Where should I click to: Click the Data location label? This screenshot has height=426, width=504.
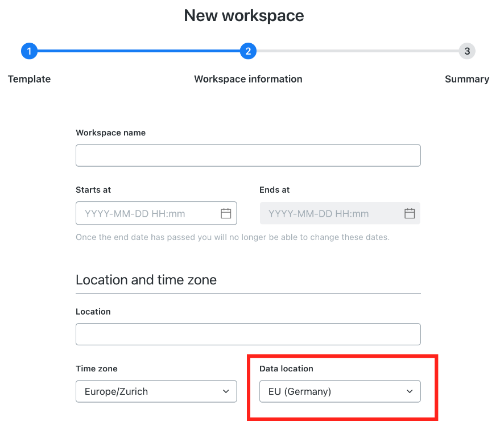tap(286, 369)
